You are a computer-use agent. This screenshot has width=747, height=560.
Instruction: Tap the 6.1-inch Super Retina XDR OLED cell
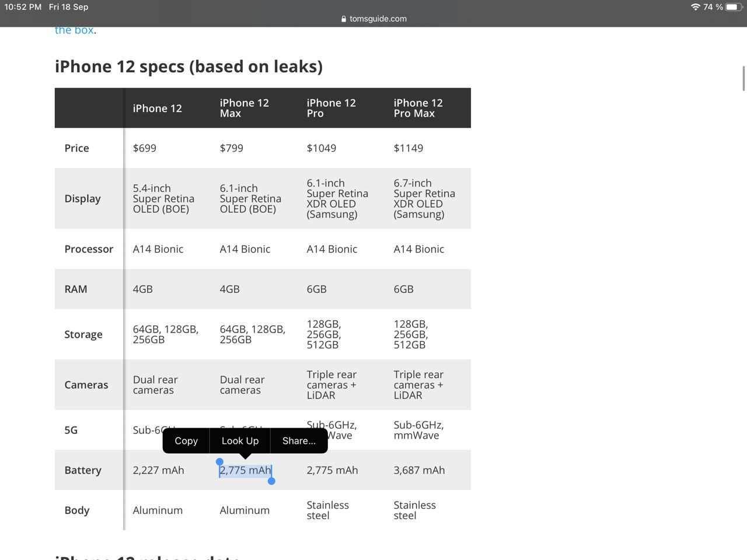pyautogui.click(x=338, y=199)
